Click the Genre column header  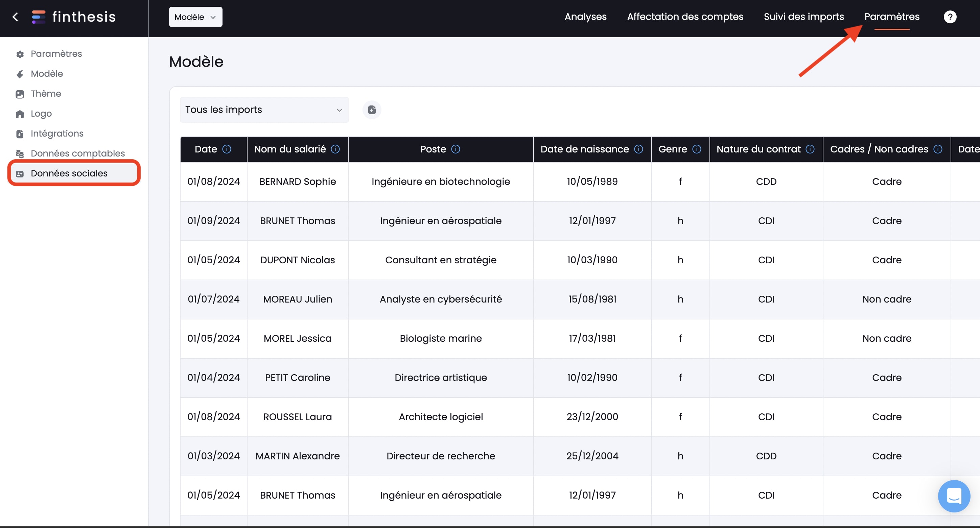pos(680,149)
